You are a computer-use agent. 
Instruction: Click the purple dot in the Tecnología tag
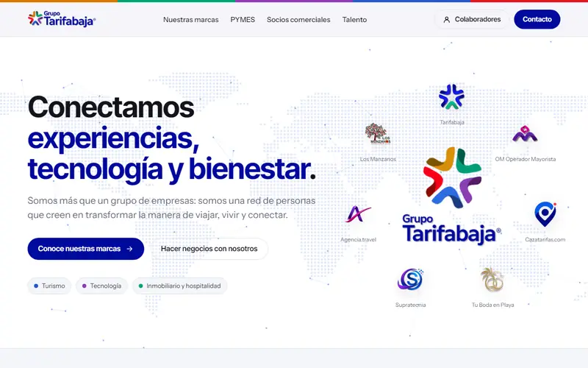tap(85, 286)
